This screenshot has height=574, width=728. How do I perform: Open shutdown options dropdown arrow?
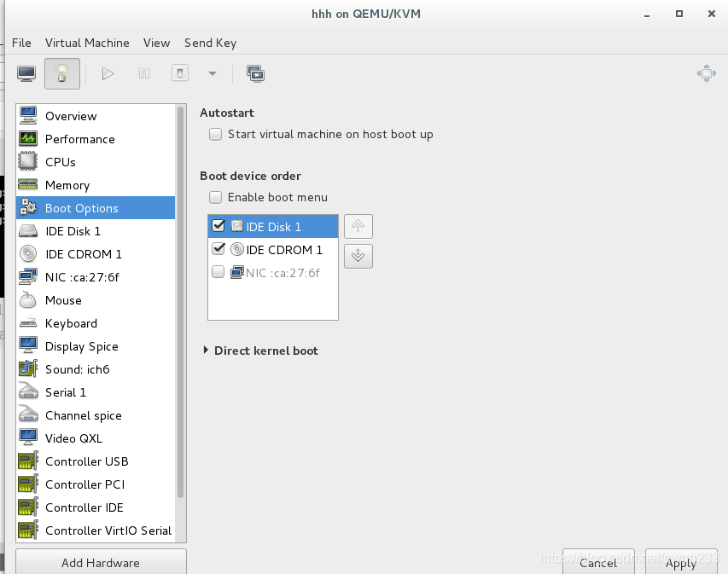point(213,74)
